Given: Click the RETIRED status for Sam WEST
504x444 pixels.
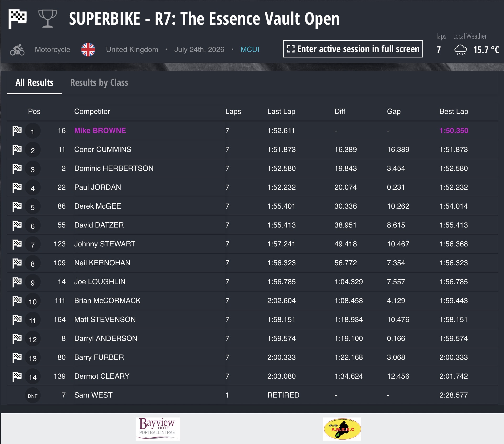Looking at the screenshot, I should point(283,395).
